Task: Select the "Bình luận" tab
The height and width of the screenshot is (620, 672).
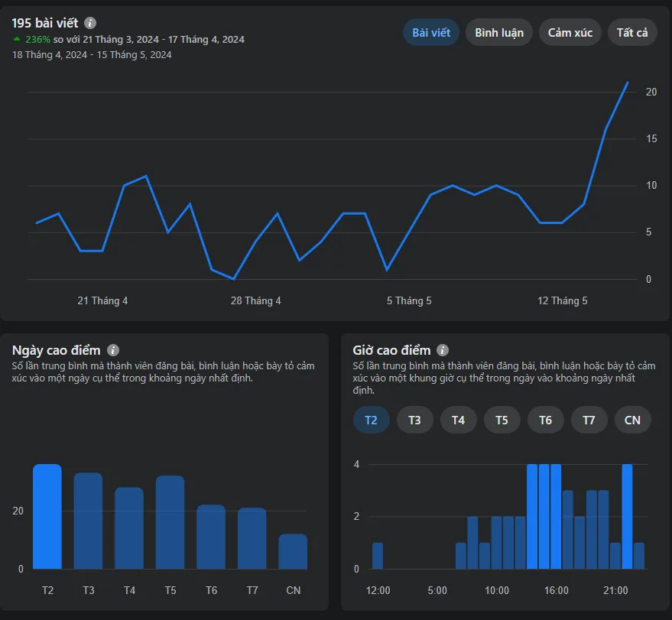Action: click(x=499, y=33)
